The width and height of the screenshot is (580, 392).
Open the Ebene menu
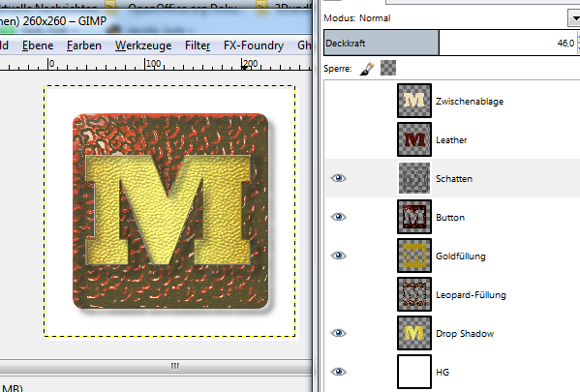tap(38, 45)
